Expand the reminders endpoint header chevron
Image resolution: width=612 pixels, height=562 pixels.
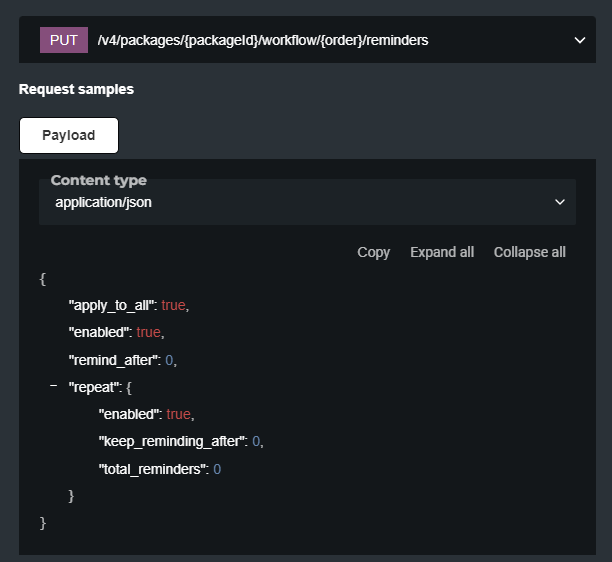579,40
